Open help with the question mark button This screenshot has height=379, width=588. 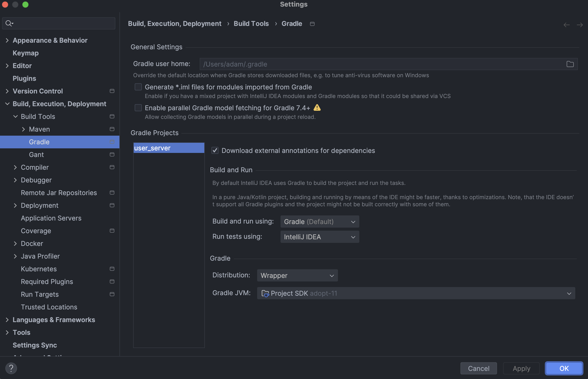click(11, 368)
